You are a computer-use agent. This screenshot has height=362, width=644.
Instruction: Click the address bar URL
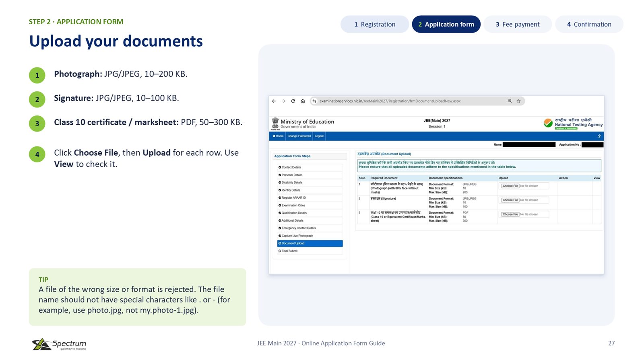390,101
